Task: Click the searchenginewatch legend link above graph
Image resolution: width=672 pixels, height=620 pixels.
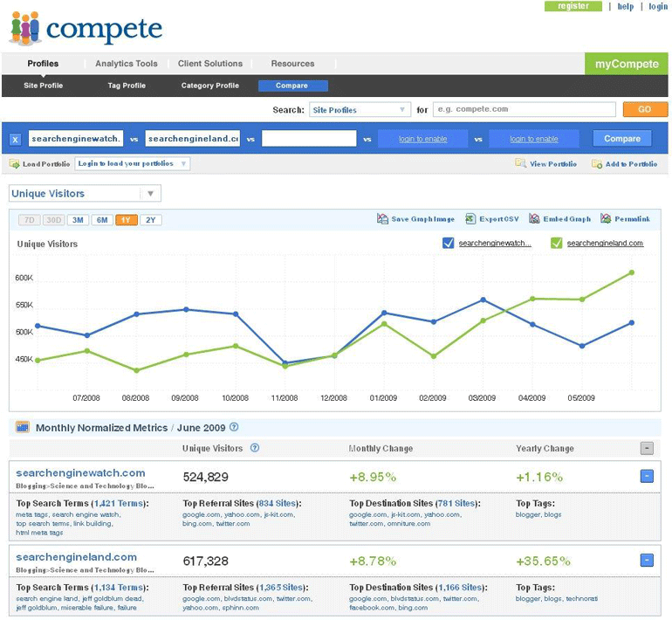Action: pos(495,243)
